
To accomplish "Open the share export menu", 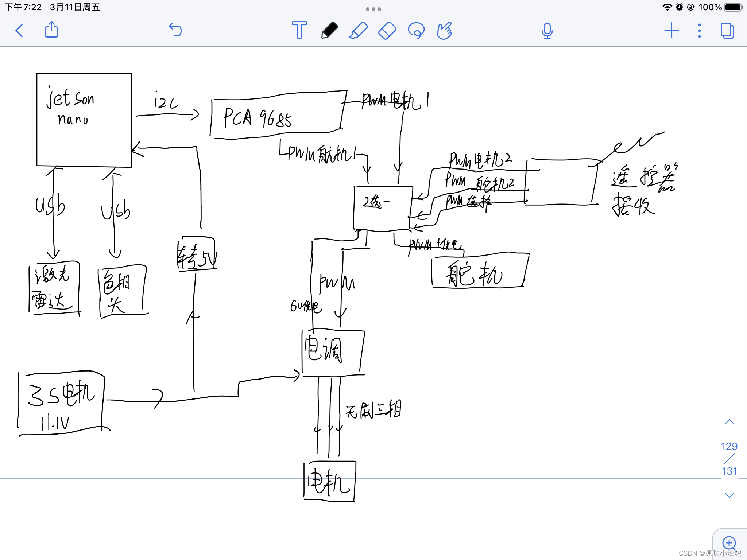I will [x=51, y=30].
